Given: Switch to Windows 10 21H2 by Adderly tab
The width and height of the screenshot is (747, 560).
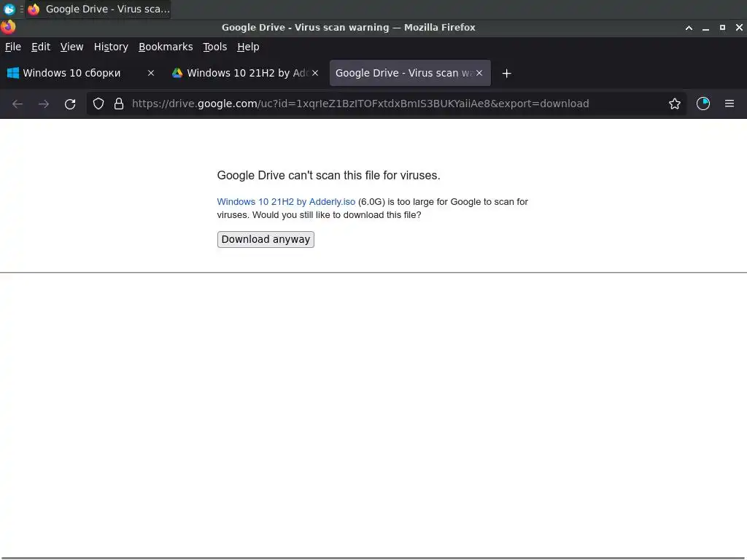Looking at the screenshot, I should [245, 73].
